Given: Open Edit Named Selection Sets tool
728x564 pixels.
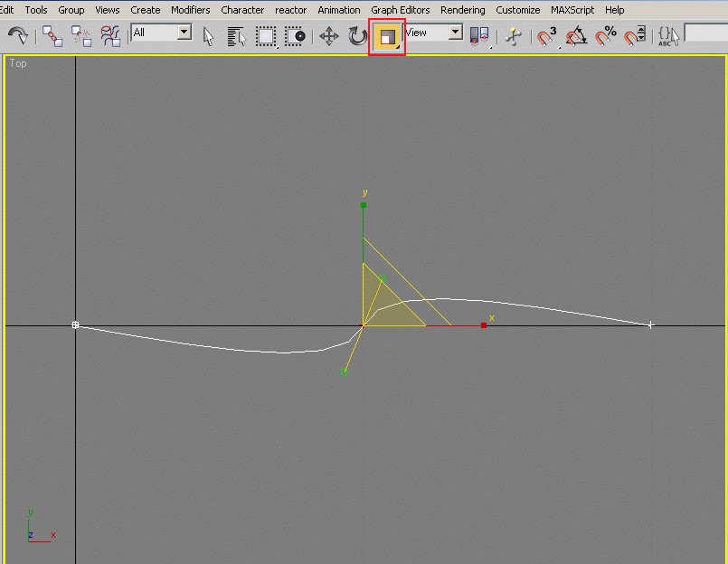Looking at the screenshot, I should (x=668, y=36).
